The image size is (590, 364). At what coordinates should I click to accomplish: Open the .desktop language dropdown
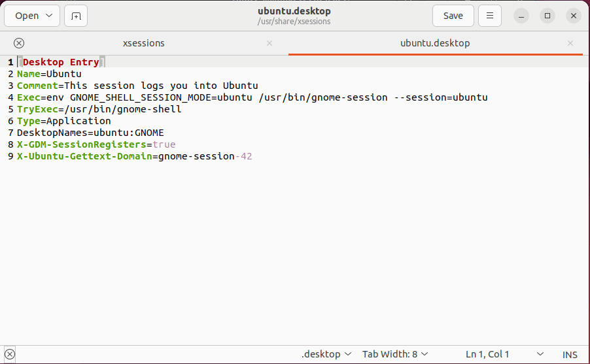click(x=326, y=354)
